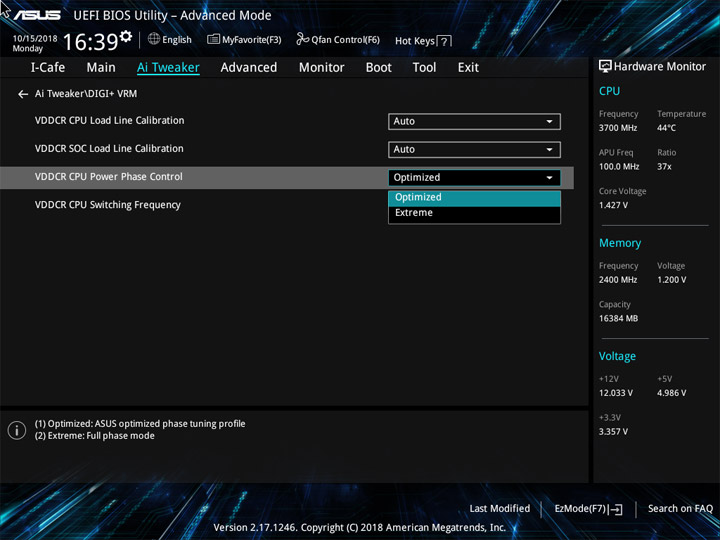
Task: Click Search on FAQ
Action: [x=680, y=509]
